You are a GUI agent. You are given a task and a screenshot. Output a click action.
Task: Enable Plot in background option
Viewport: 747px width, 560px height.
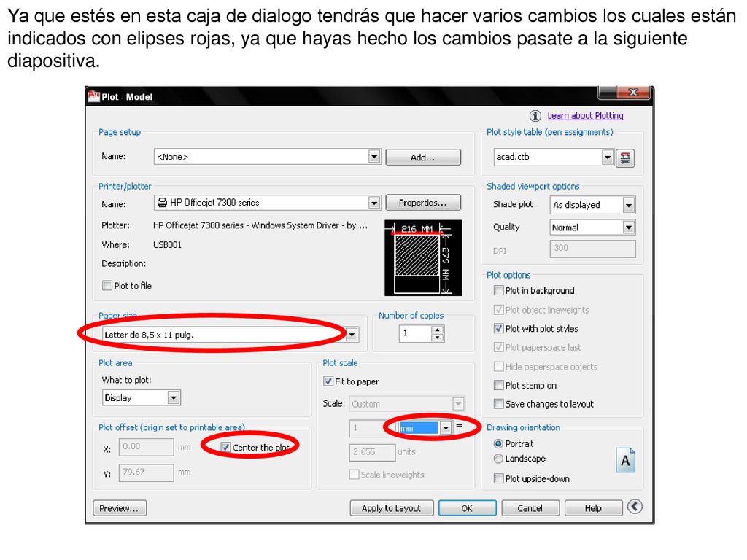click(498, 290)
